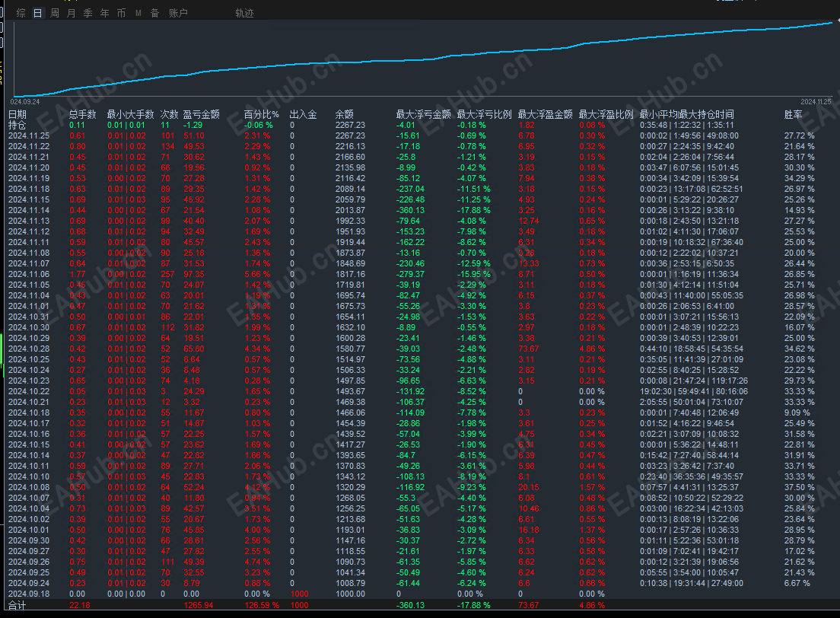Click the 余额 column header
The width and height of the screenshot is (840, 618).
pos(345,114)
